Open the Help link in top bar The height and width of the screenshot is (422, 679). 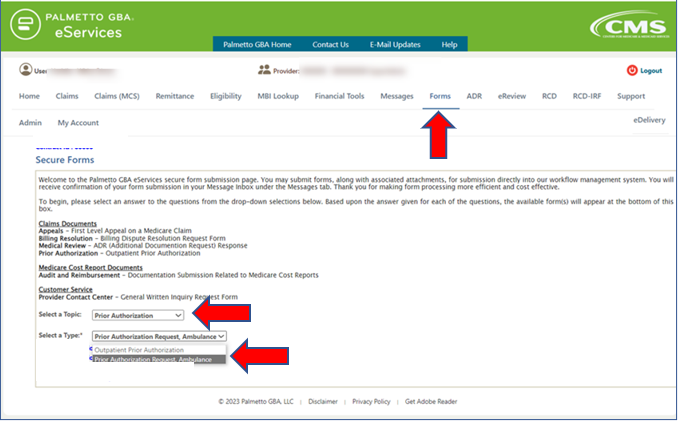[449, 45]
